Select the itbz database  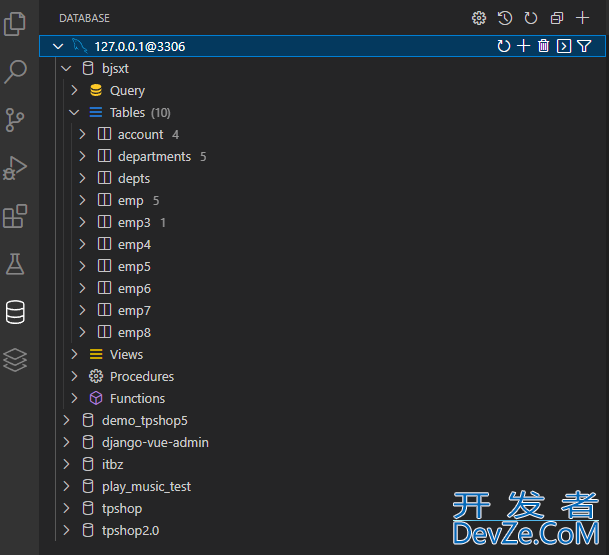[113, 464]
